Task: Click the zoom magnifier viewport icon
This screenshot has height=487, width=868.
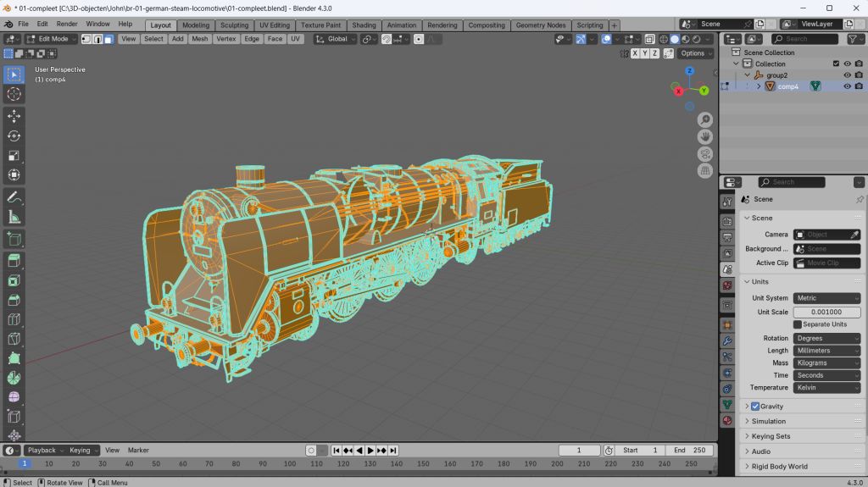Action: point(704,120)
